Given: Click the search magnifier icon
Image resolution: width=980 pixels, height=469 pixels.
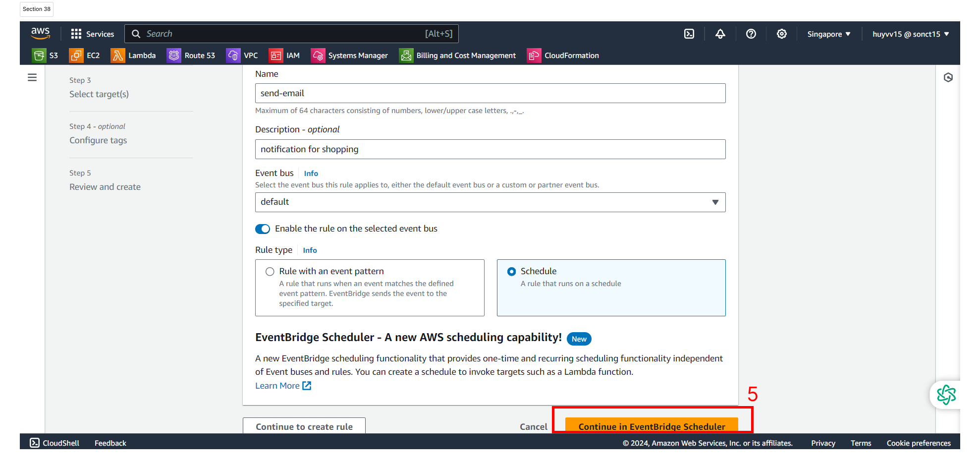Looking at the screenshot, I should 136,34.
